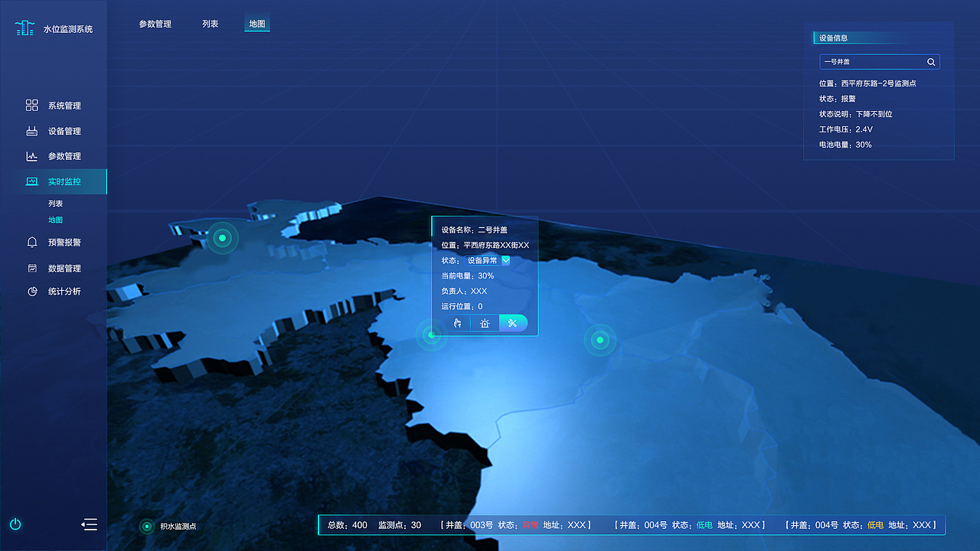Click the 参数管理 chart icon
This screenshot has width=980, height=551.
click(31, 156)
